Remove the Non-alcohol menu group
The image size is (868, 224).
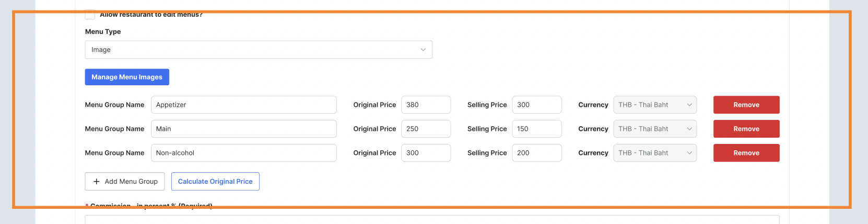(x=746, y=153)
